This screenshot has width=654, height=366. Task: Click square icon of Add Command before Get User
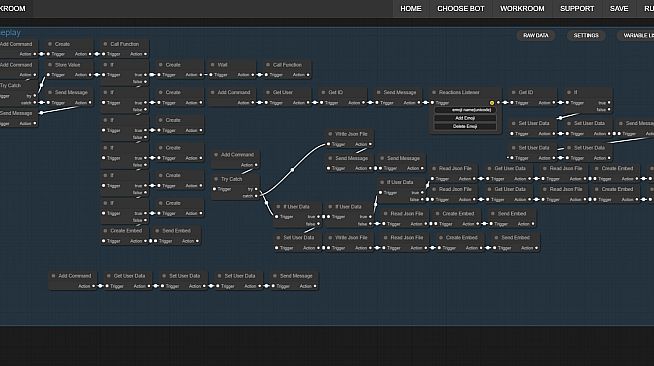click(213, 93)
